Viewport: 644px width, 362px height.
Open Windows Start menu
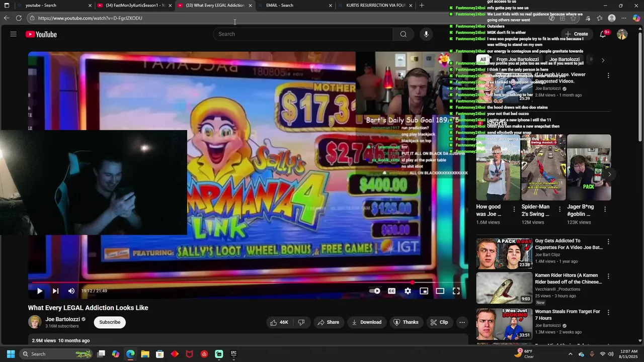point(11,354)
